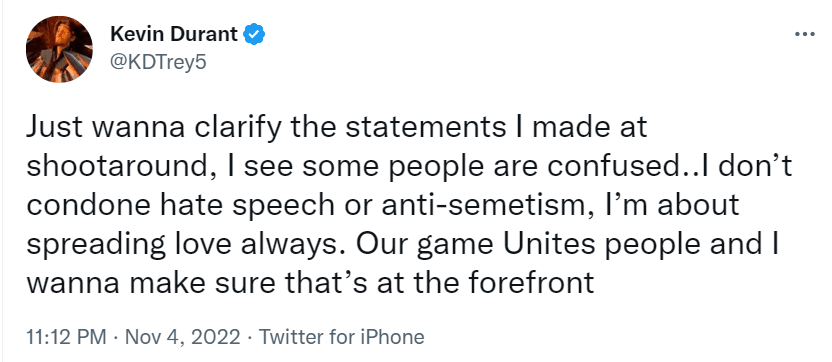Click the word "forefront" ending the tweet
The height and width of the screenshot is (362, 832).
pyautogui.click(x=531, y=282)
